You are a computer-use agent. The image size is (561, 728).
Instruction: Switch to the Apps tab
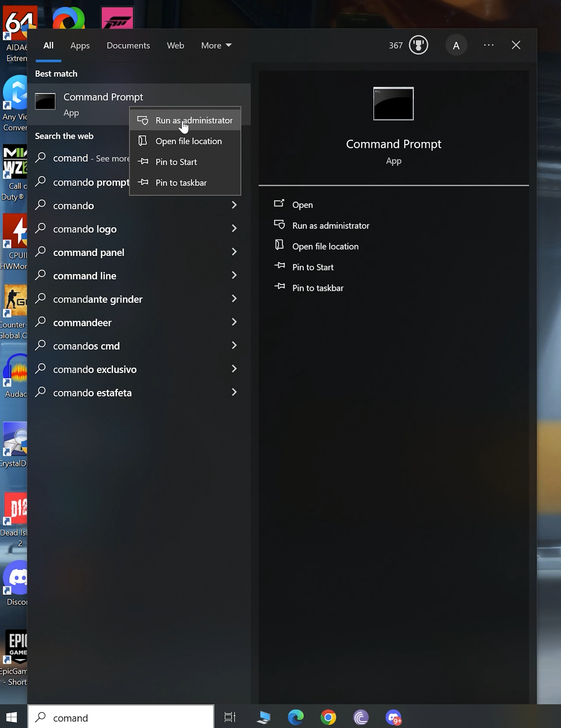80,45
